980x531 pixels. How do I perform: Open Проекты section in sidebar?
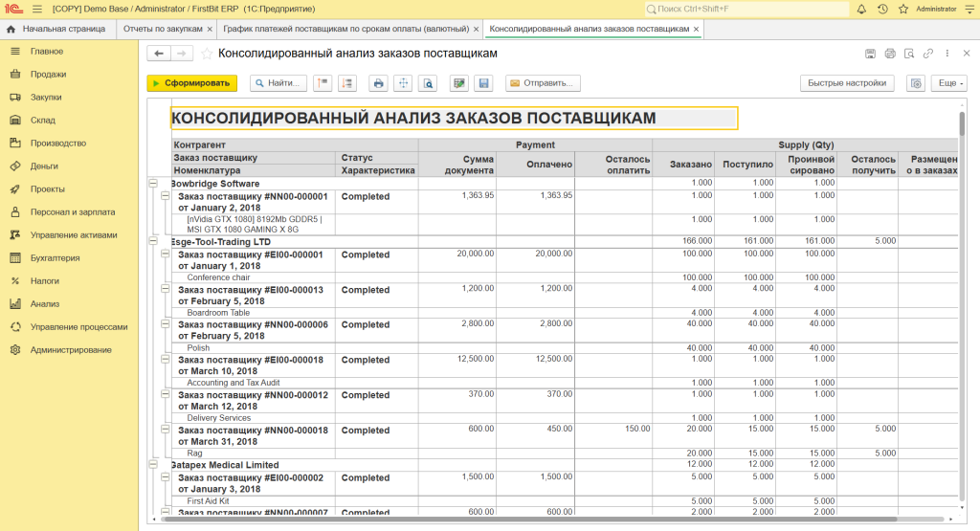pos(69,189)
